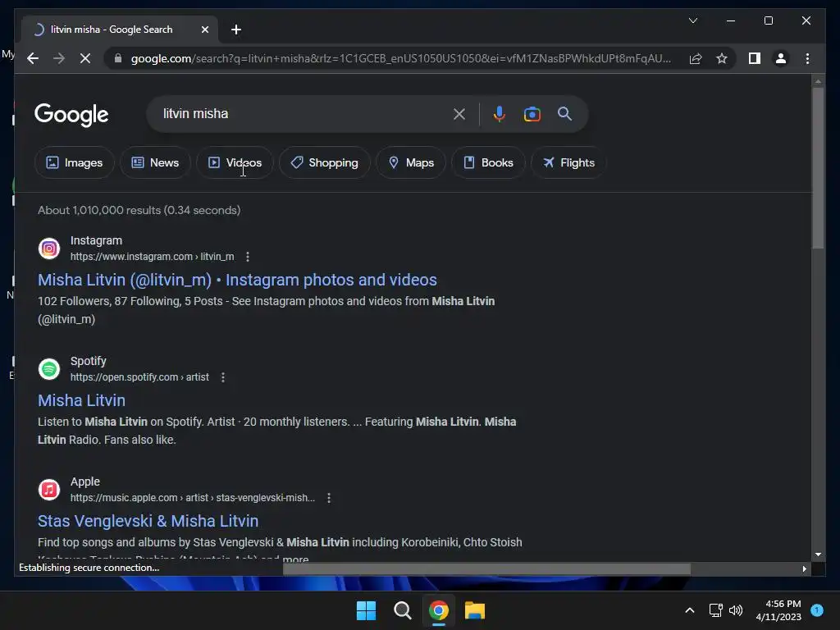
Task: Open Stas Venglevski & Misha Litvin link
Action: click(x=148, y=521)
